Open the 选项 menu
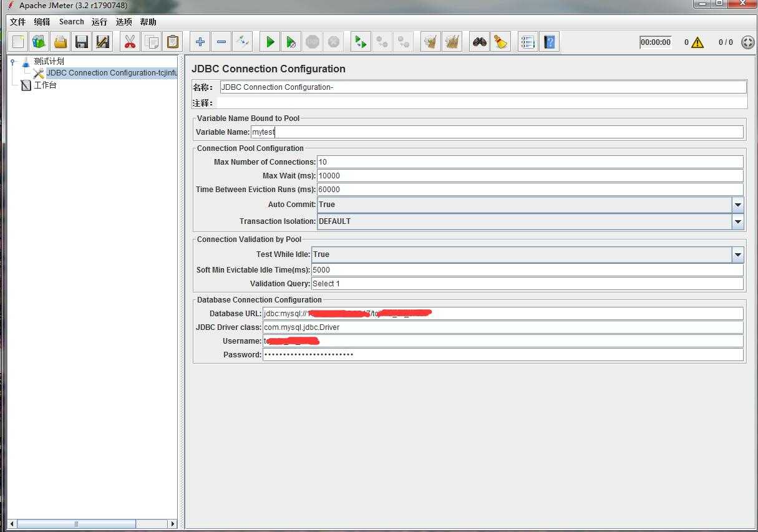Viewport: 758px width, 532px height. (x=124, y=22)
